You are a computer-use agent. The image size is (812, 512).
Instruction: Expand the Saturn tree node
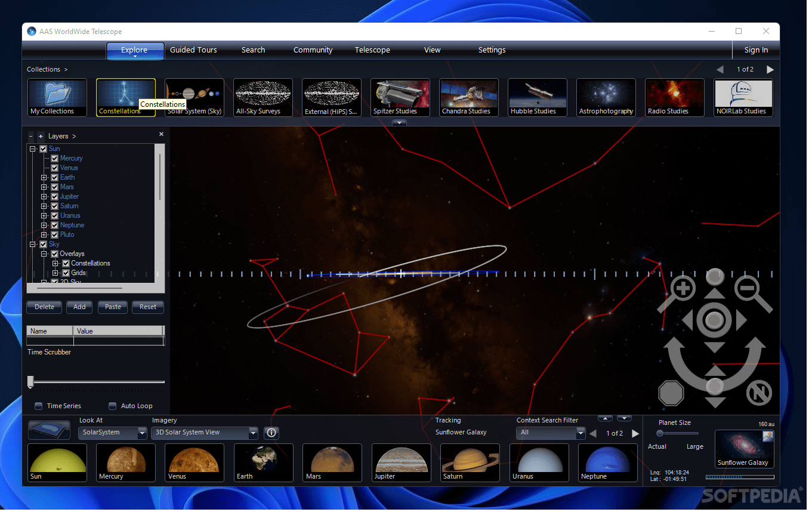pos(44,206)
